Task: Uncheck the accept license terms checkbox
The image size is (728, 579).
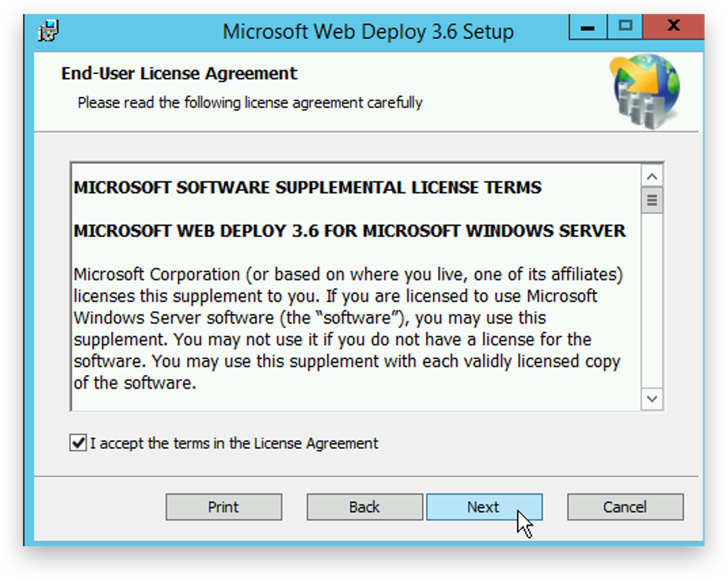Action: click(78, 443)
